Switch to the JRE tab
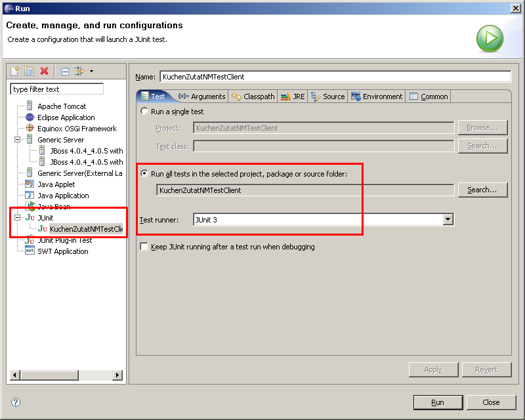Screen dimensions: 525x420 click(x=293, y=96)
